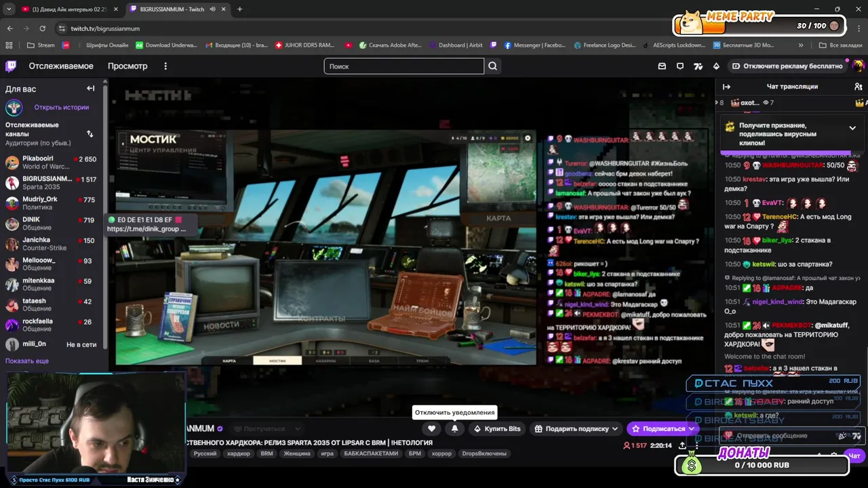
Task: Open DINIK channel in sidebar
Action: [x=52, y=223]
